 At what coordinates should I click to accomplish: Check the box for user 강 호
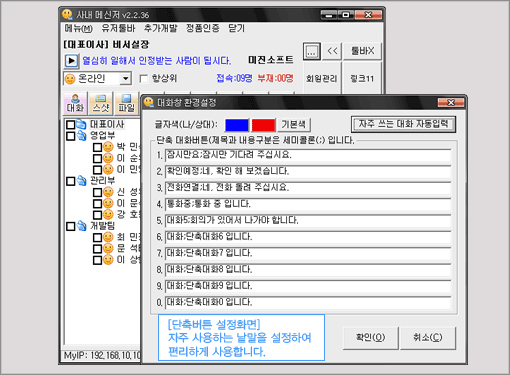tap(97, 215)
